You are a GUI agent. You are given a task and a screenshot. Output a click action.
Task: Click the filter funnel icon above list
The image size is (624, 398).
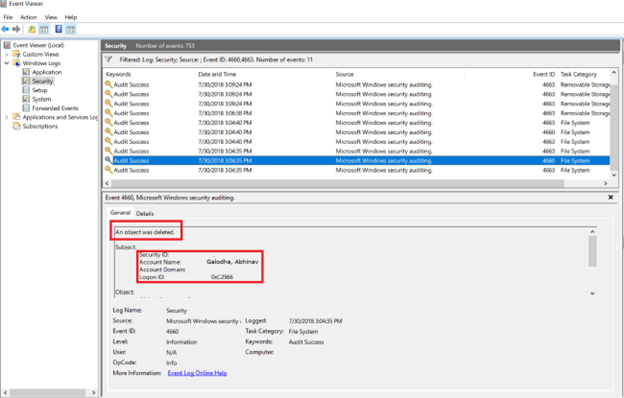point(108,60)
